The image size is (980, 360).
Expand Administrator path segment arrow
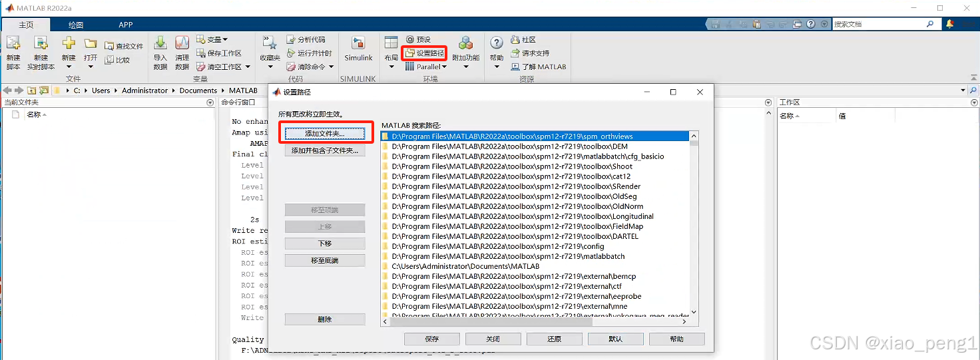[x=173, y=90]
